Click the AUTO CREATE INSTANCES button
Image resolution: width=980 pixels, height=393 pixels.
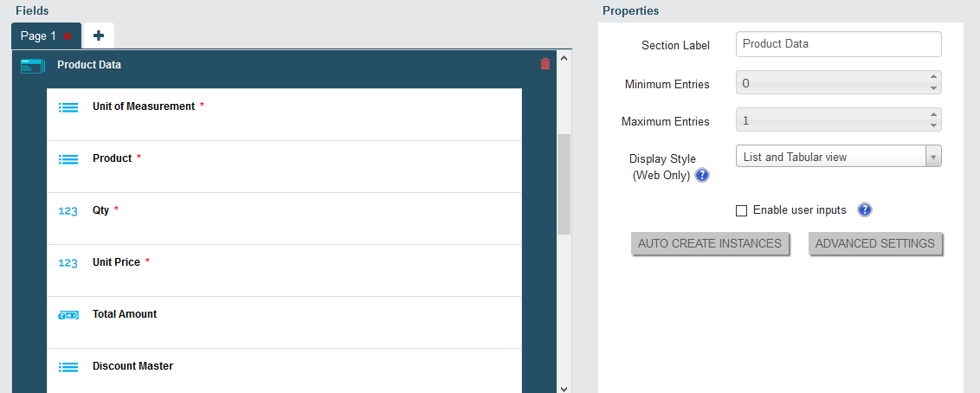[709, 243]
